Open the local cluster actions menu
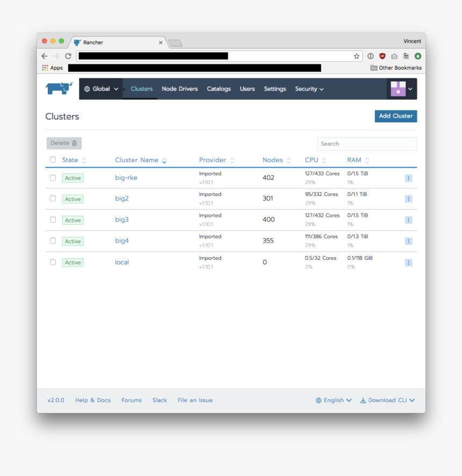Viewport: 462px width, 476px height. click(408, 262)
